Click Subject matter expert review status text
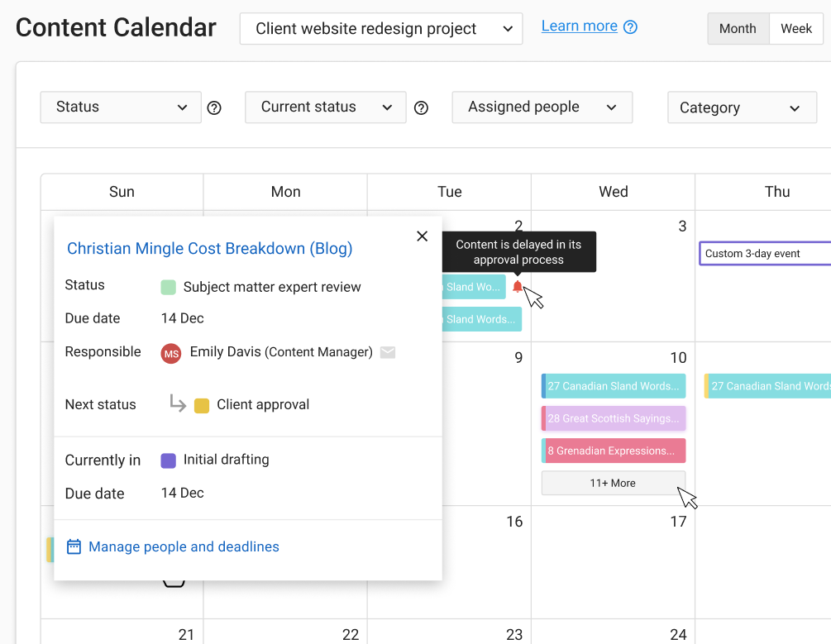Viewport: 831px width, 644px height. pyautogui.click(x=272, y=287)
